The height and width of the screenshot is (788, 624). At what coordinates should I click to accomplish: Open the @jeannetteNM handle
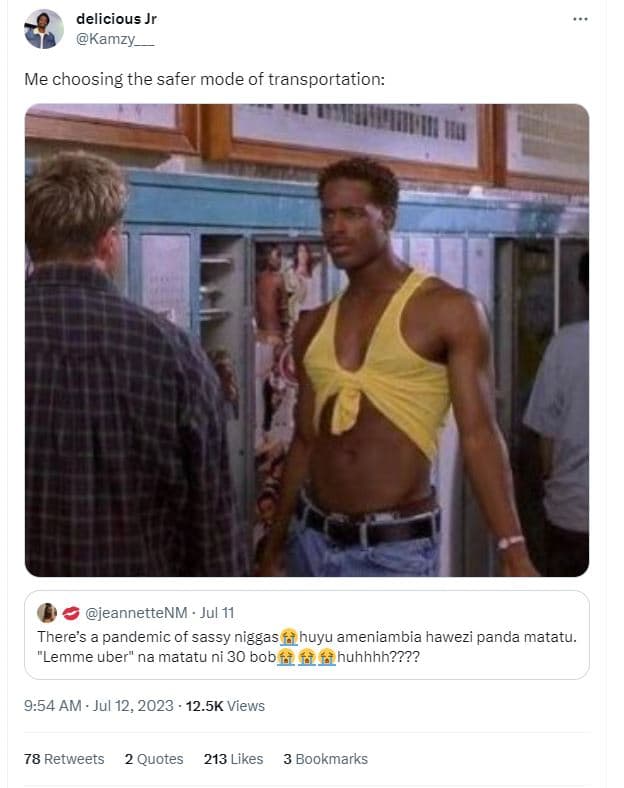pyautogui.click(x=136, y=613)
